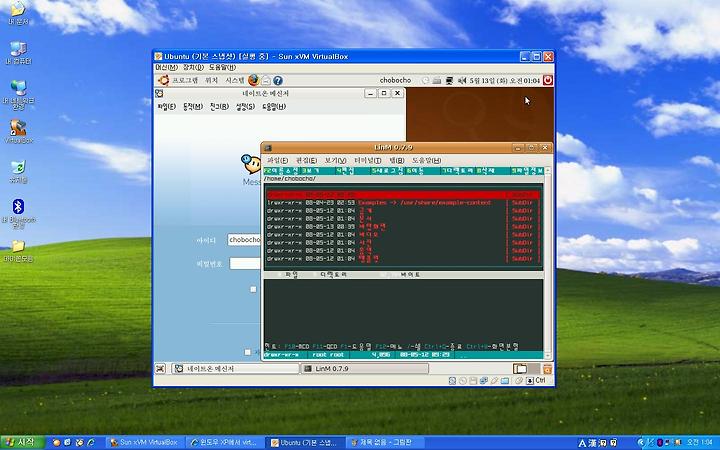Launch Firefox from the Ubuntu panel

click(x=253, y=80)
